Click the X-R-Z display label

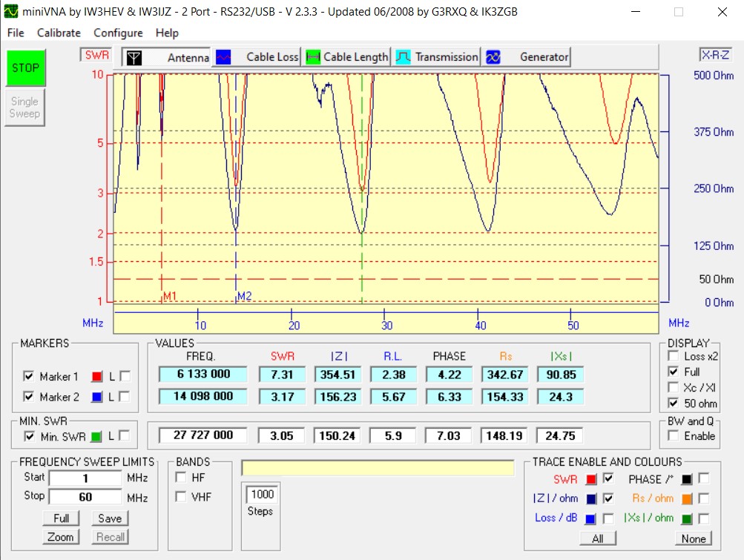(716, 55)
